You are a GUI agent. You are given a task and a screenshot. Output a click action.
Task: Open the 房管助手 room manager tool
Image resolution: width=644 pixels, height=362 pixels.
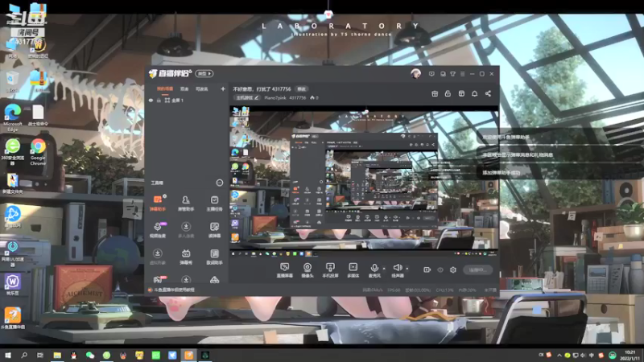pos(186,204)
